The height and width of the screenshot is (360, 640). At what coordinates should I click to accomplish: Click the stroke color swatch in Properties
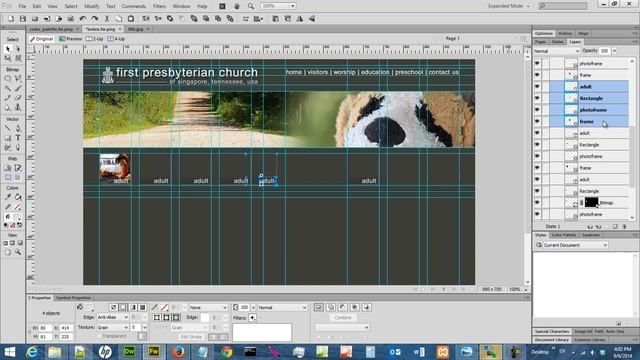[164, 307]
